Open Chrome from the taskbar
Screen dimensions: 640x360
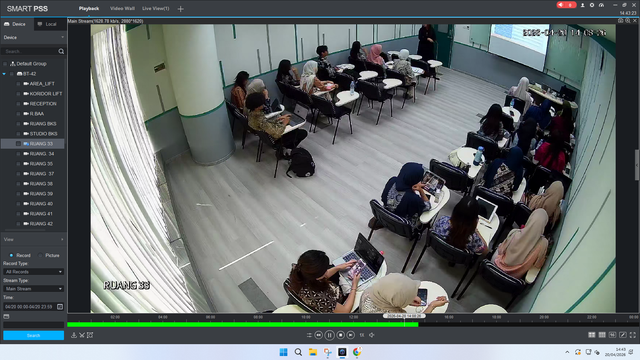pos(357,352)
